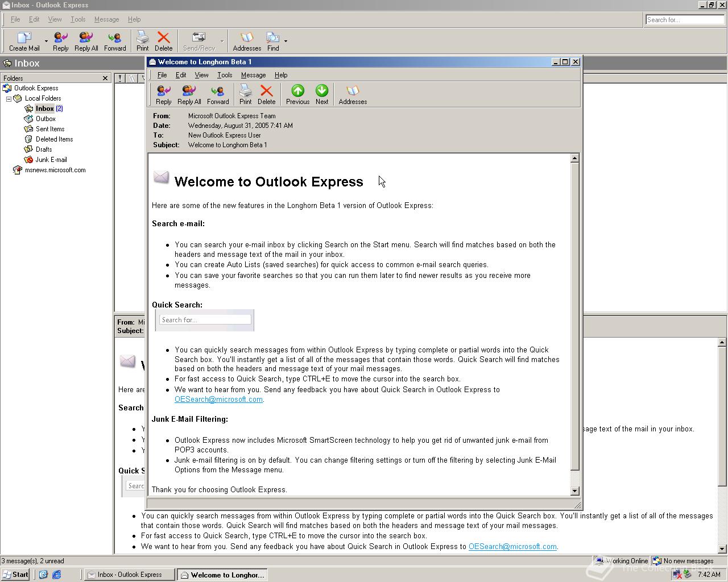Click Reply in main Outlook Express toolbar
This screenshot has width=728, height=582.
61,41
